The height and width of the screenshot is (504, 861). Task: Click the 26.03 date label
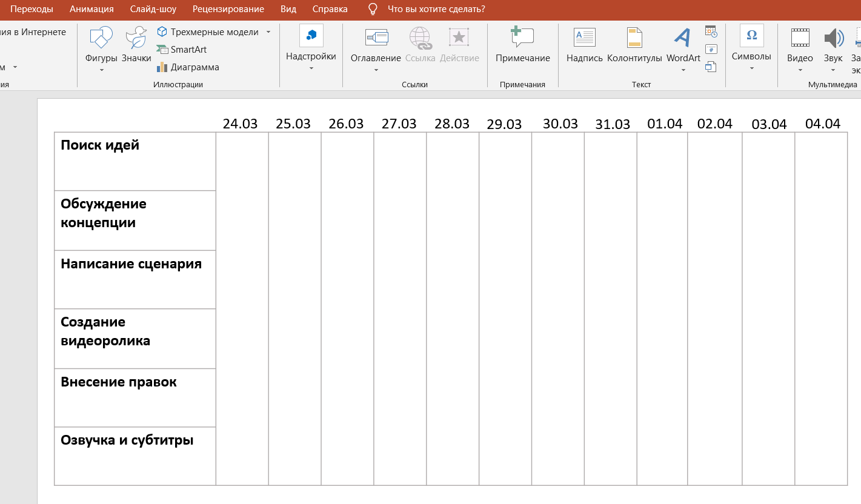tap(346, 124)
